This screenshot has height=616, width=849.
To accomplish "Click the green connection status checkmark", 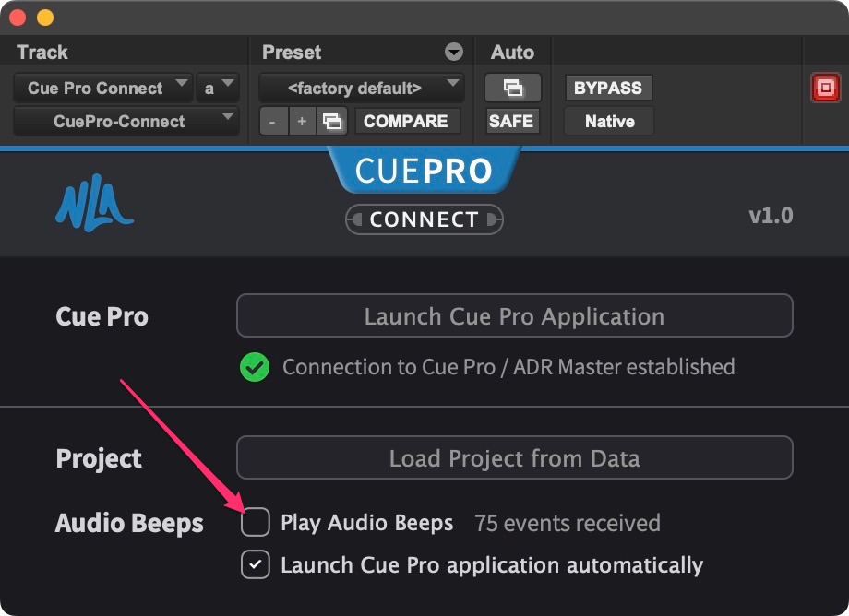I will click(255, 367).
